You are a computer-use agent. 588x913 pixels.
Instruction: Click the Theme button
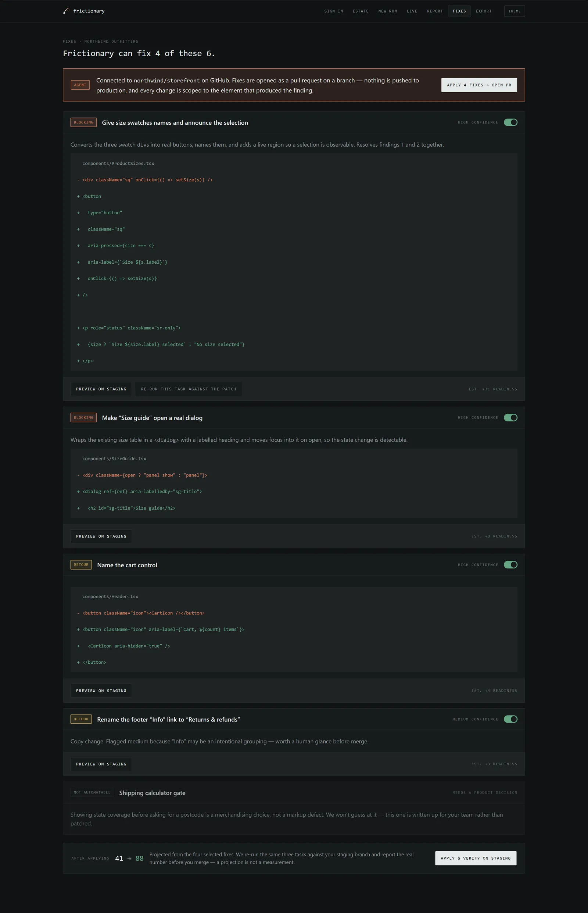click(514, 11)
